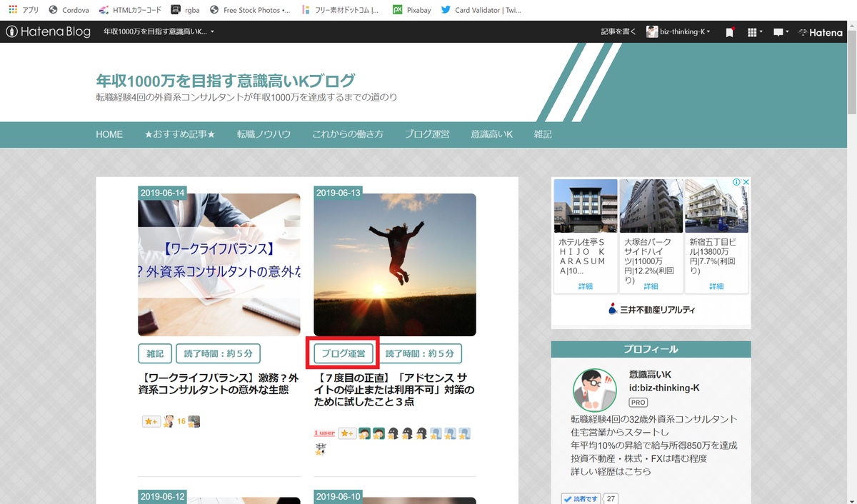This screenshot has height=504, width=857.
Task: Click the biz-thinking-K avatar icon in the header
Action: pos(651,31)
